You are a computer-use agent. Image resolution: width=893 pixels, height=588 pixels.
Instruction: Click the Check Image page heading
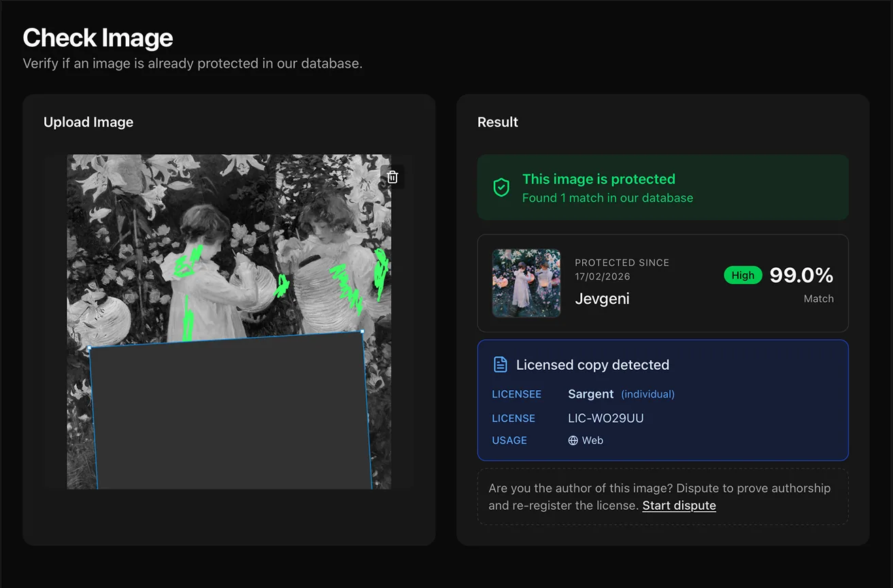coord(98,38)
